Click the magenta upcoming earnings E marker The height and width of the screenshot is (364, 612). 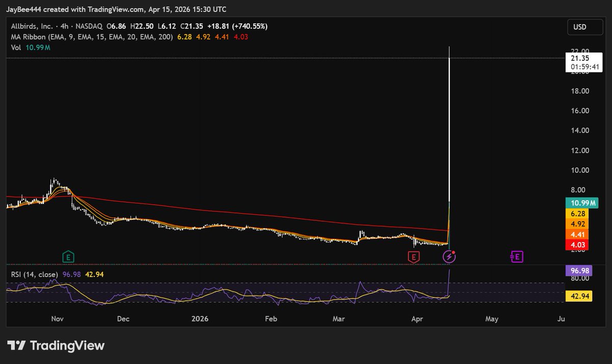tap(517, 257)
